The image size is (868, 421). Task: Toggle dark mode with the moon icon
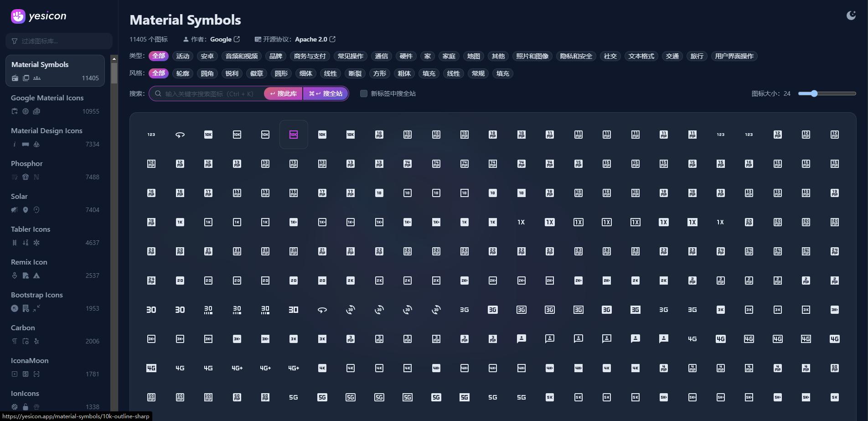(x=851, y=16)
